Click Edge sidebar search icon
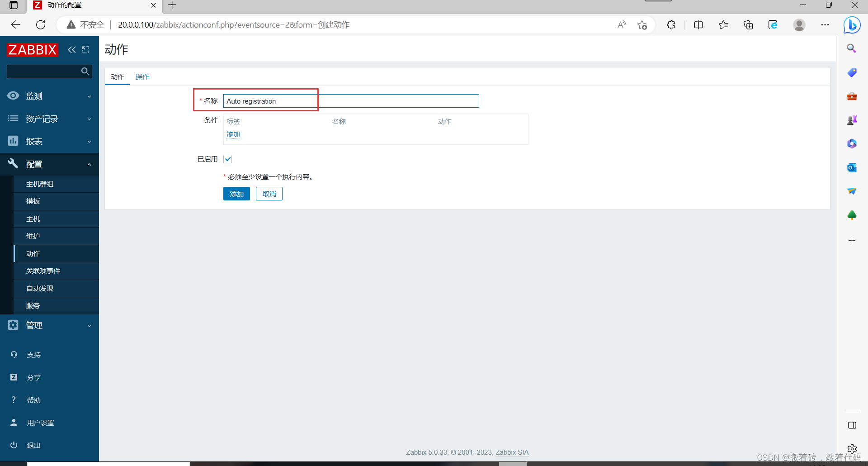This screenshot has height=466, width=868. pyautogui.click(x=852, y=48)
